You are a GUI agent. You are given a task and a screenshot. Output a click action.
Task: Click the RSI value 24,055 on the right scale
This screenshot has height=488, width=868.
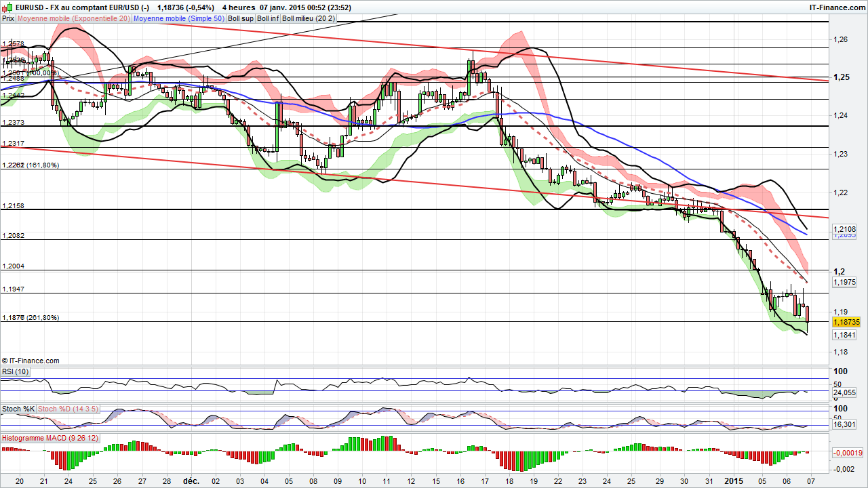843,392
